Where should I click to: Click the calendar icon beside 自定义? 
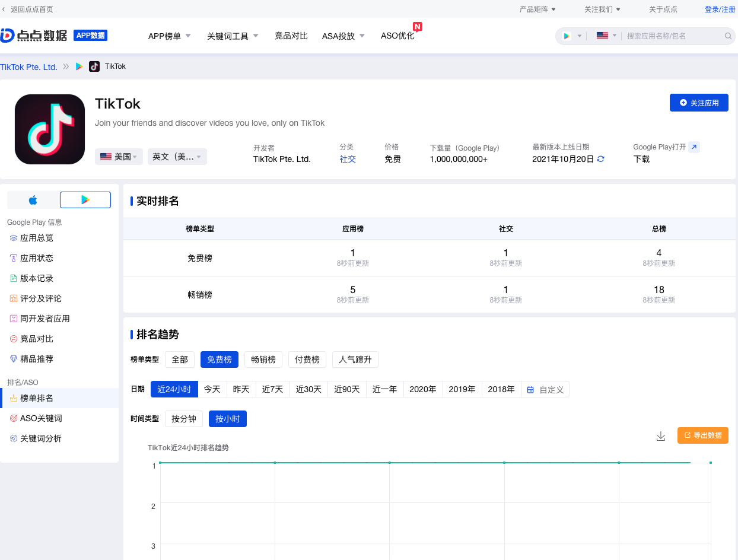(530, 390)
